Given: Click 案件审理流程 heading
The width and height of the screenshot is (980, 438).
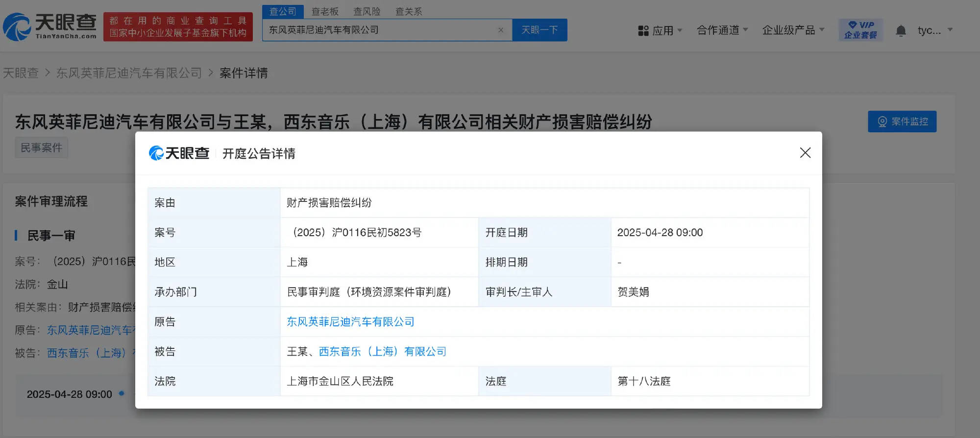Looking at the screenshot, I should point(51,201).
